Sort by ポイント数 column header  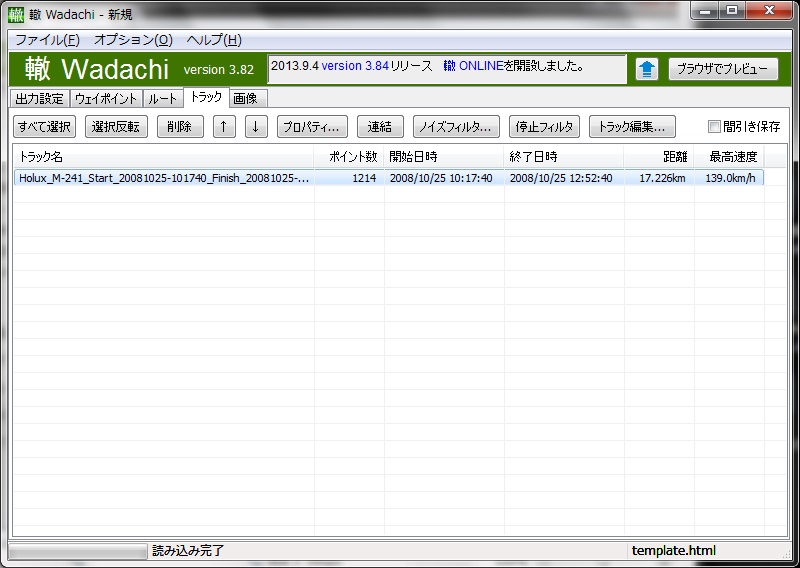(x=349, y=157)
